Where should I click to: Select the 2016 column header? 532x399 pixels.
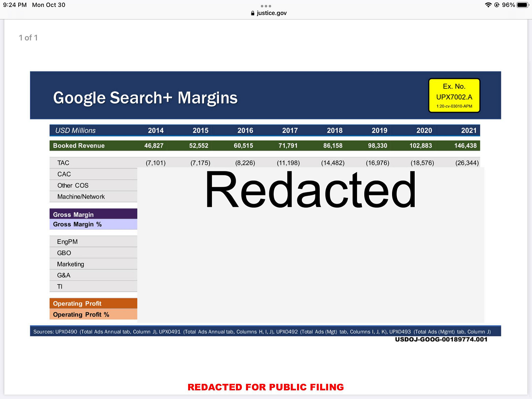click(245, 130)
